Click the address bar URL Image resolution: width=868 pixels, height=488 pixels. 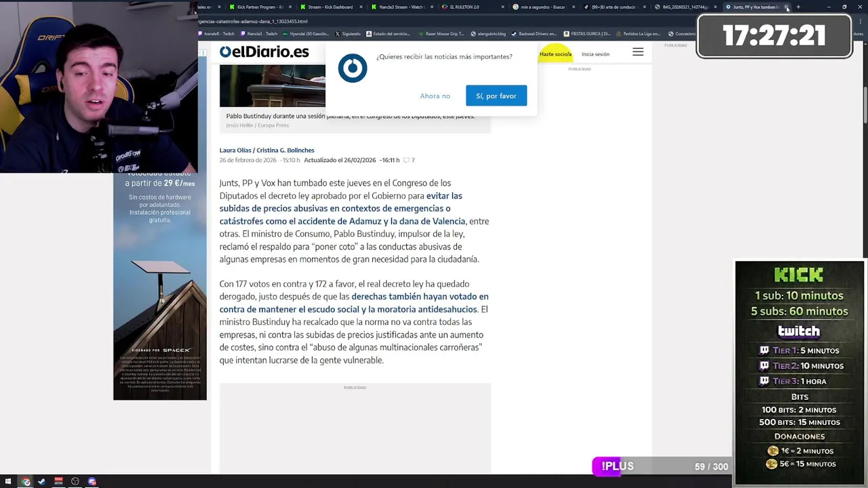coord(253,21)
